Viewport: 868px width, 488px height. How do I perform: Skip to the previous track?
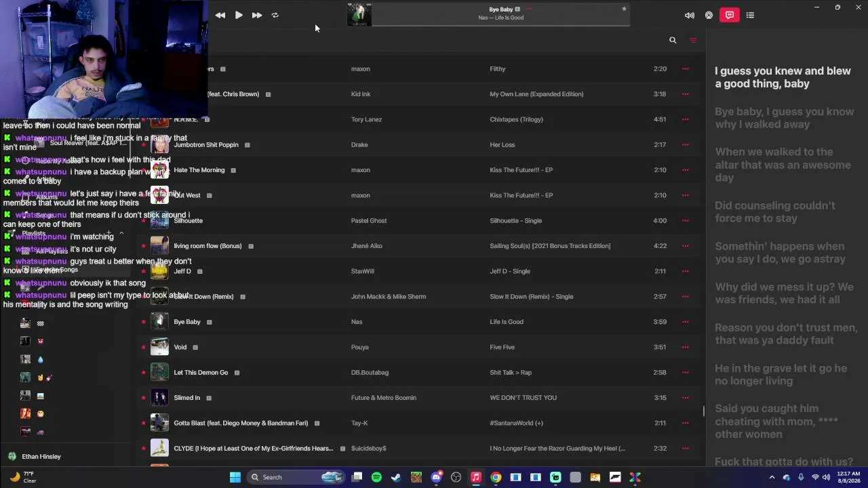point(220,15)
